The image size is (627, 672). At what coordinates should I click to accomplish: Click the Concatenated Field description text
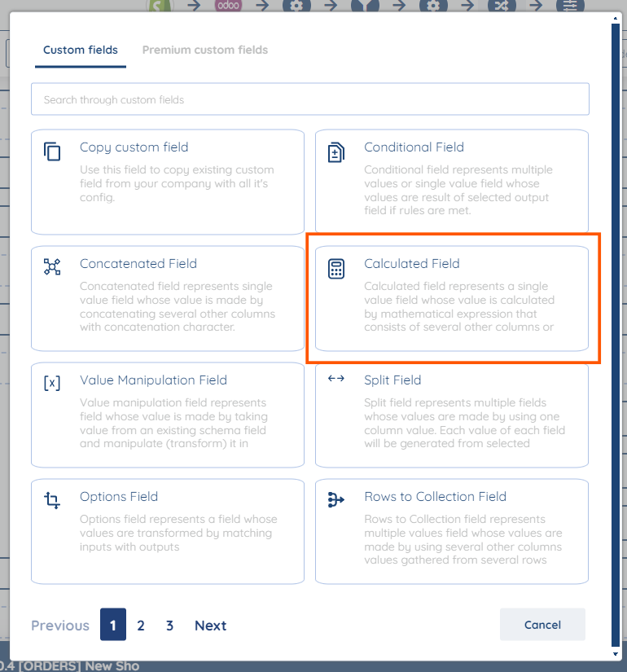tap(178, 306)
